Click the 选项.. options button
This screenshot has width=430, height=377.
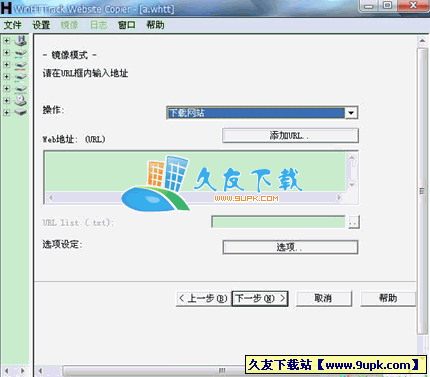290,247
